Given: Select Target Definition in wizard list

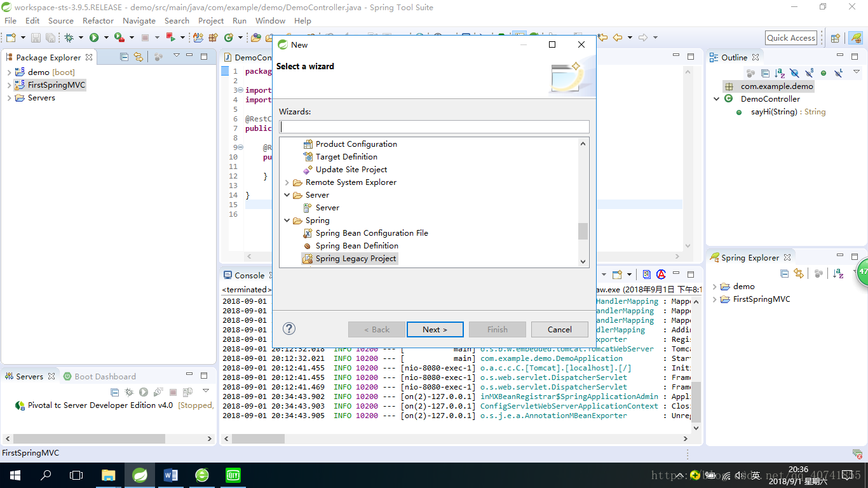Looking at the screenshot, I should [340, 157].
